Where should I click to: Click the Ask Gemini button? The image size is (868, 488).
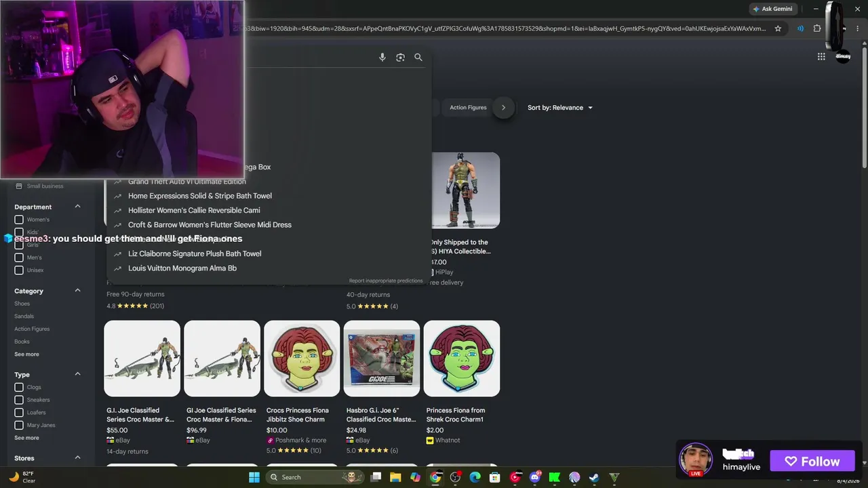tap(772, 9)
